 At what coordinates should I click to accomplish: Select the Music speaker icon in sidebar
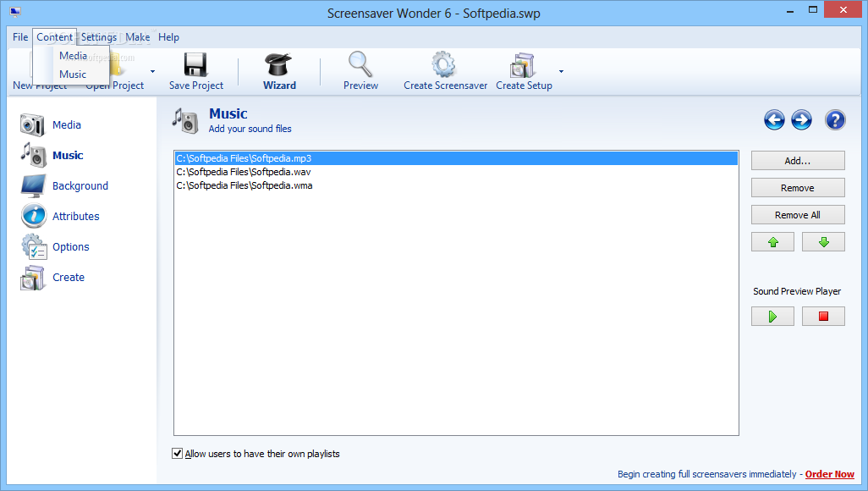coord(33,155)
